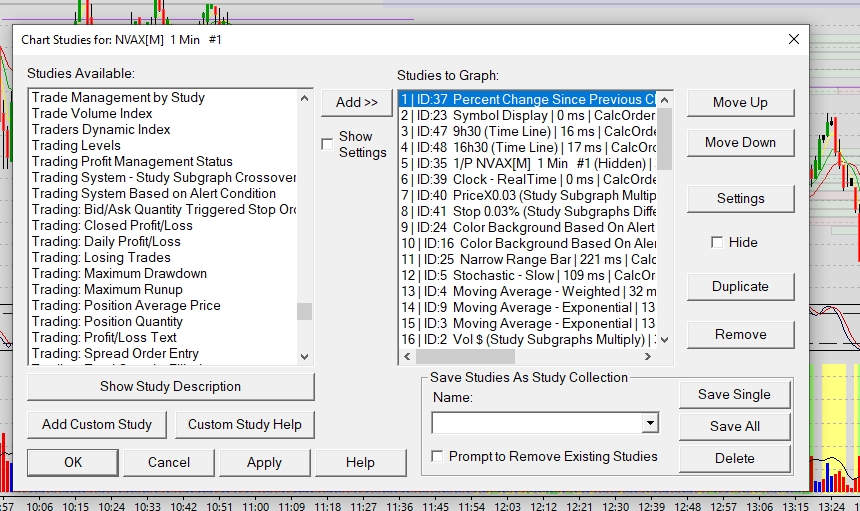Viewport: 860px width, 511px height.
Task: Apply the study changes
Action: pyautogui.click(x=264, y=463)
